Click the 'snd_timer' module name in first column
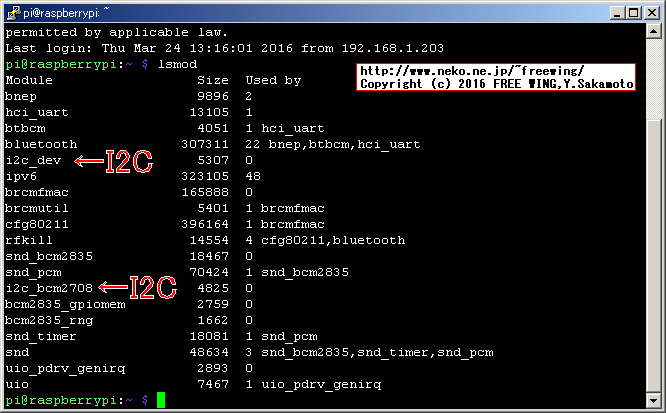The height and width of the screenshot is (413, 666). [x=41, y=337]
